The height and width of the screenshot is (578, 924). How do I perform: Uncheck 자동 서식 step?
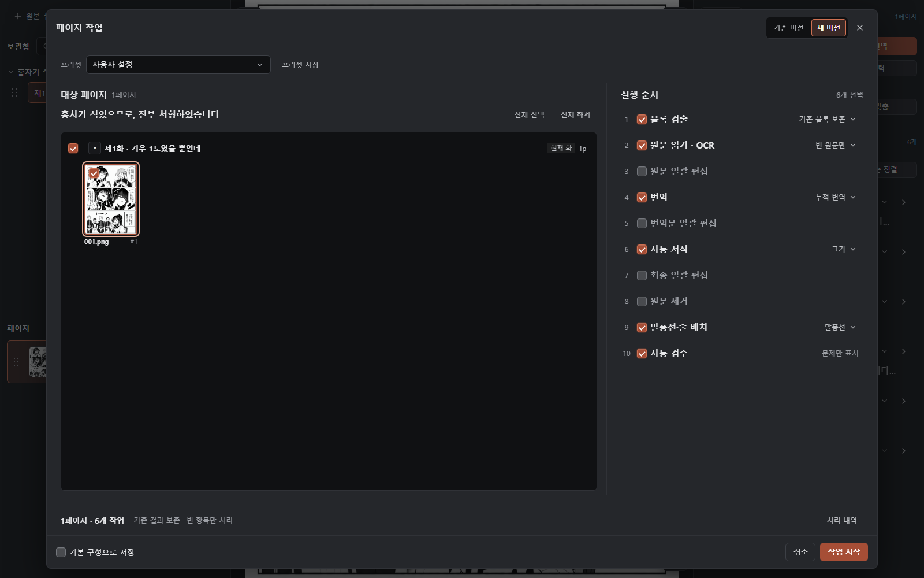[x=642, y=250]
